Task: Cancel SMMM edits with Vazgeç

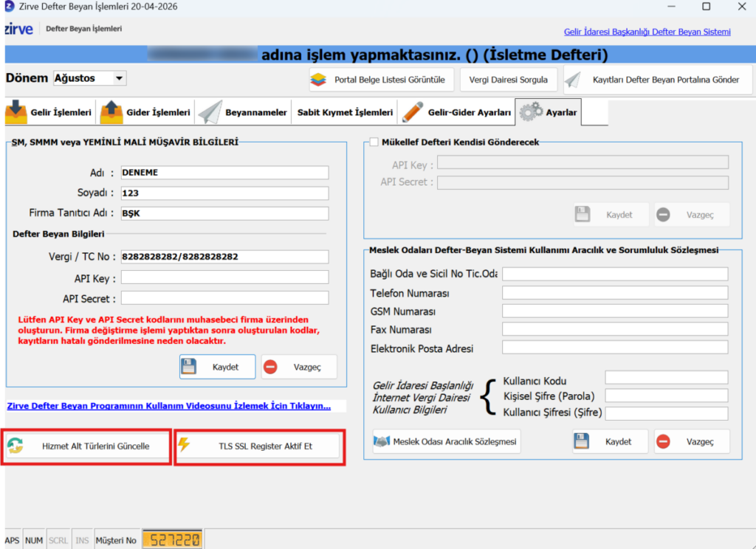Action: tap(299, 367)
